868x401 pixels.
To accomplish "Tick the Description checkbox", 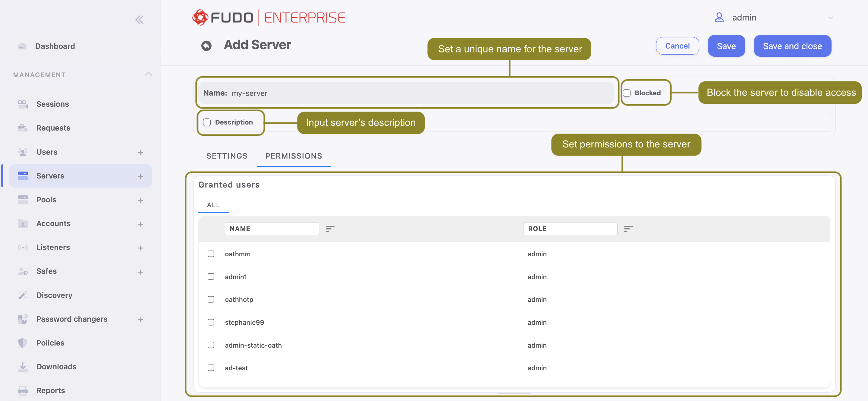I will pyautogui.click(x=207, y=122).
